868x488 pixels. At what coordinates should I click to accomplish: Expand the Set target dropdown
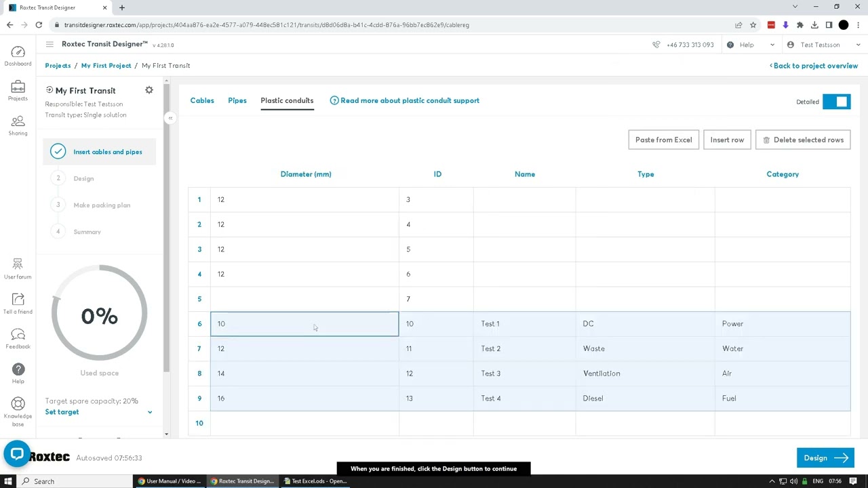coord(99,412)
